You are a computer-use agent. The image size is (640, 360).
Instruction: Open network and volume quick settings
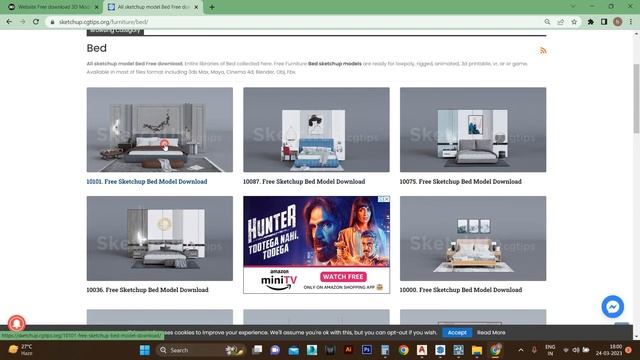pos(576,350)
